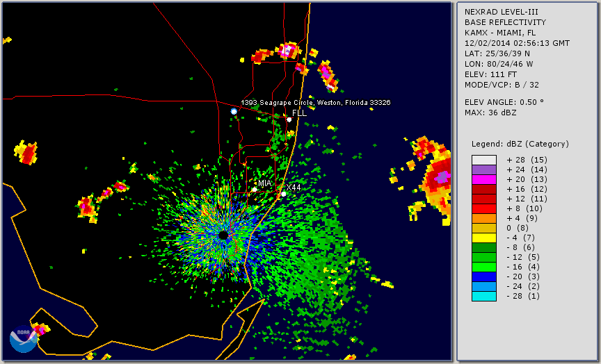Click the FLL airport marker dot
This screenshot has width=601, height=364.
(x=289, y=119)
